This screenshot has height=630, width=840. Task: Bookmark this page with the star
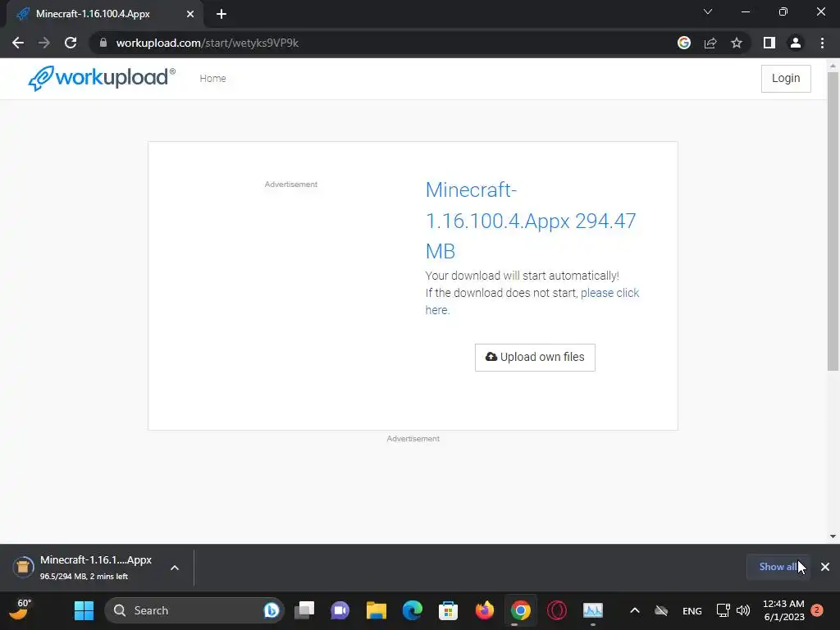pos(737,43)
